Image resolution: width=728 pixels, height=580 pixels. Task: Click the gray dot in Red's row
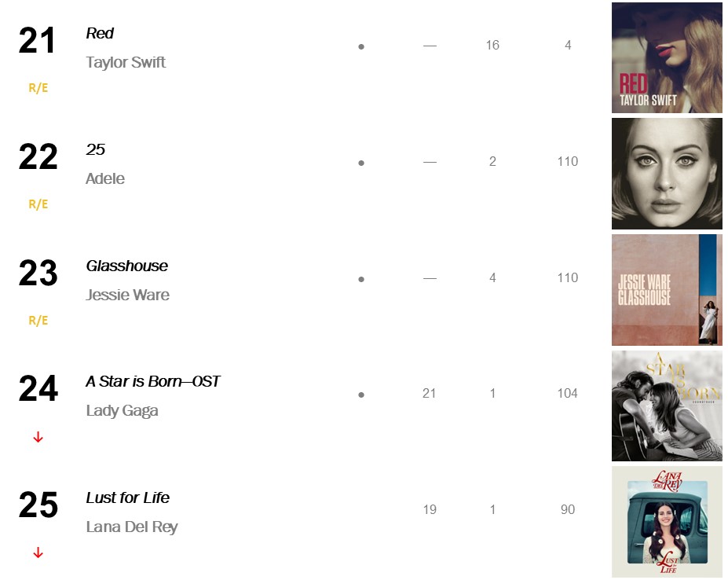point(361,47)
